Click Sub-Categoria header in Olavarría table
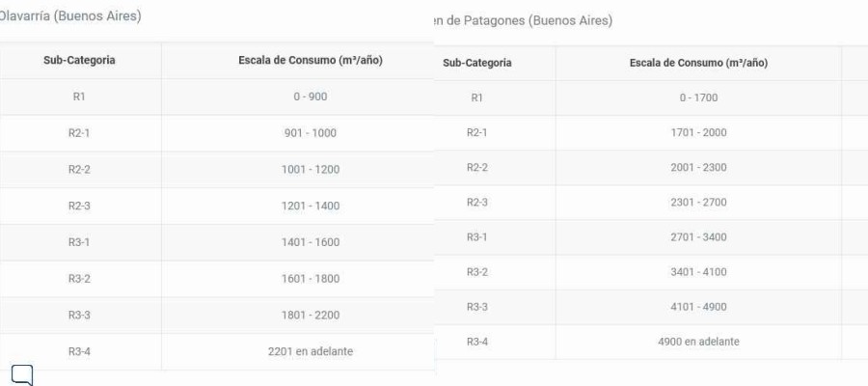This screenshot has width=868, height=386. click(79, 61)
